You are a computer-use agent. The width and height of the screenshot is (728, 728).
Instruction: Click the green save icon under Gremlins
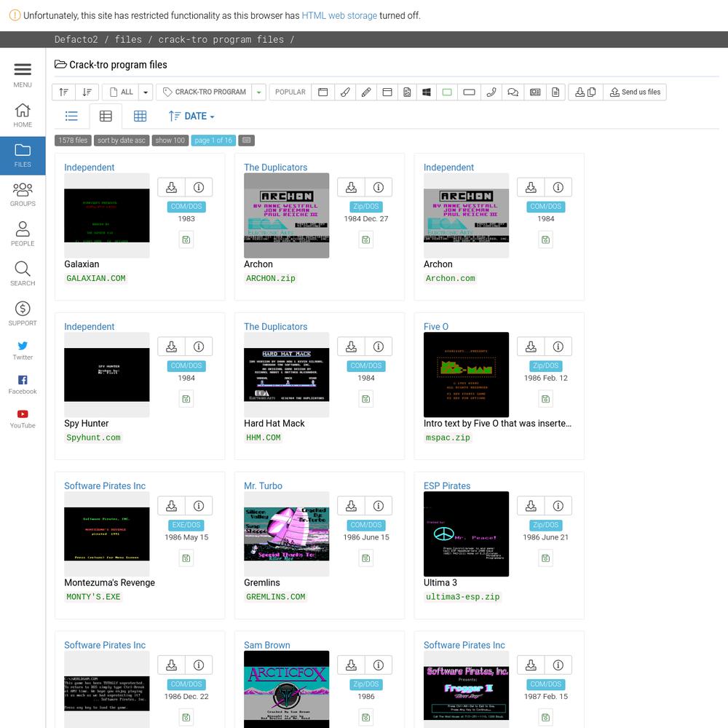pos(365,558)
